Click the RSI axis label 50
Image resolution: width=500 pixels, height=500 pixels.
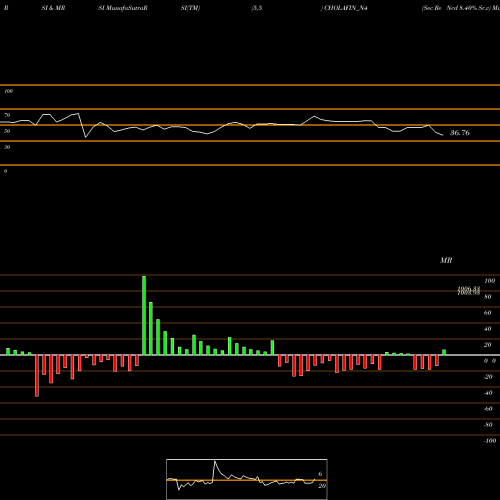coord(7,131)
